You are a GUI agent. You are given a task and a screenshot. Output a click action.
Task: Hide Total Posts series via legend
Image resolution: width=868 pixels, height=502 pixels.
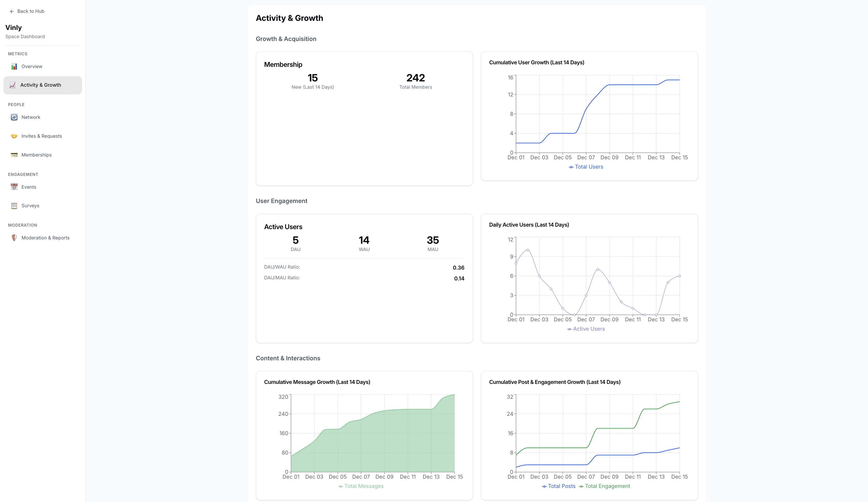(559, 486)
